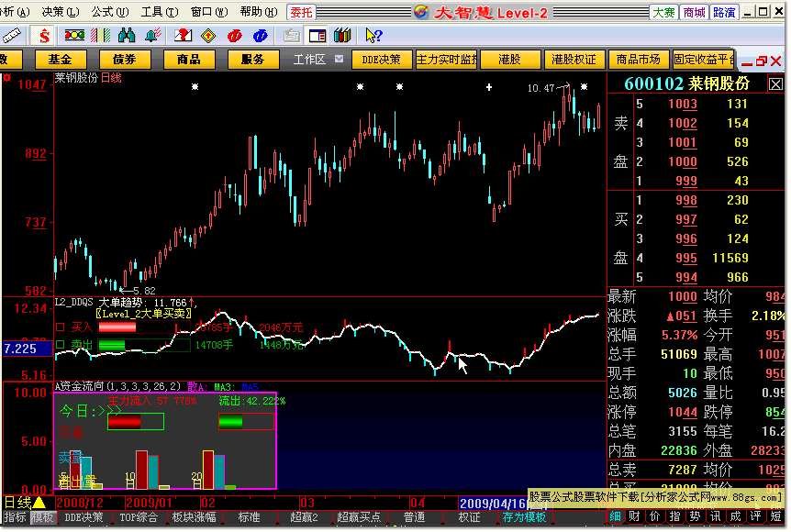Open the 帮助(H) menu

[258, 12]
